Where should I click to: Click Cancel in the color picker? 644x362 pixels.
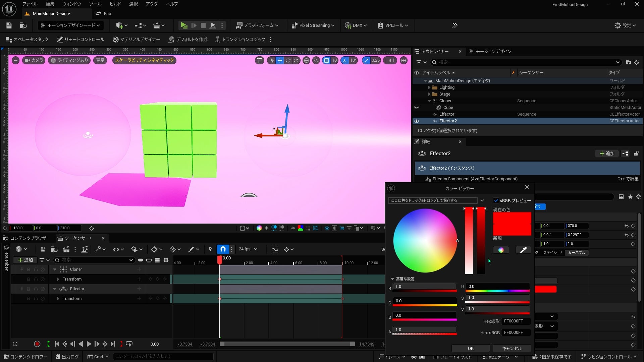(x=512, y=348)
